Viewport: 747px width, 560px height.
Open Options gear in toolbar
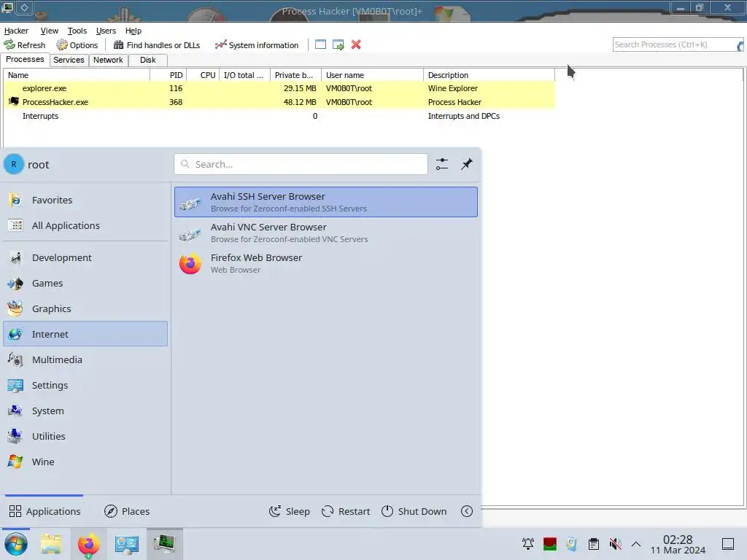pyautogui.click(x=77, y=44)
